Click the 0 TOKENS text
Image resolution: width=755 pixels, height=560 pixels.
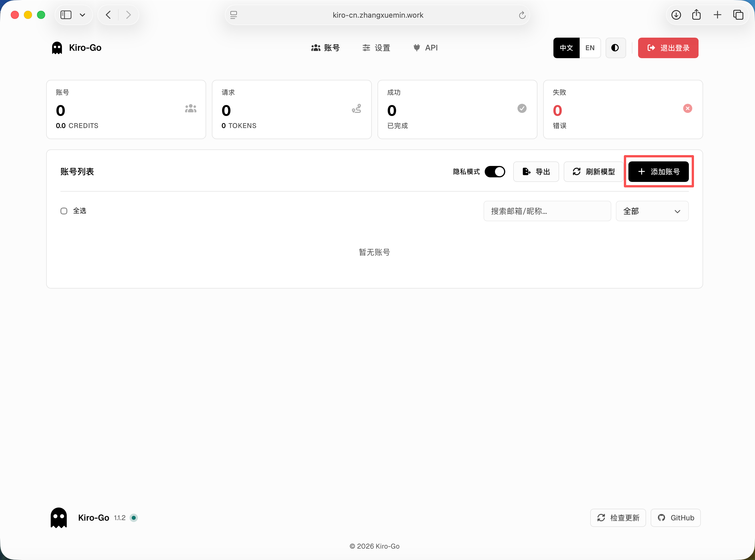tap(239, 126)
